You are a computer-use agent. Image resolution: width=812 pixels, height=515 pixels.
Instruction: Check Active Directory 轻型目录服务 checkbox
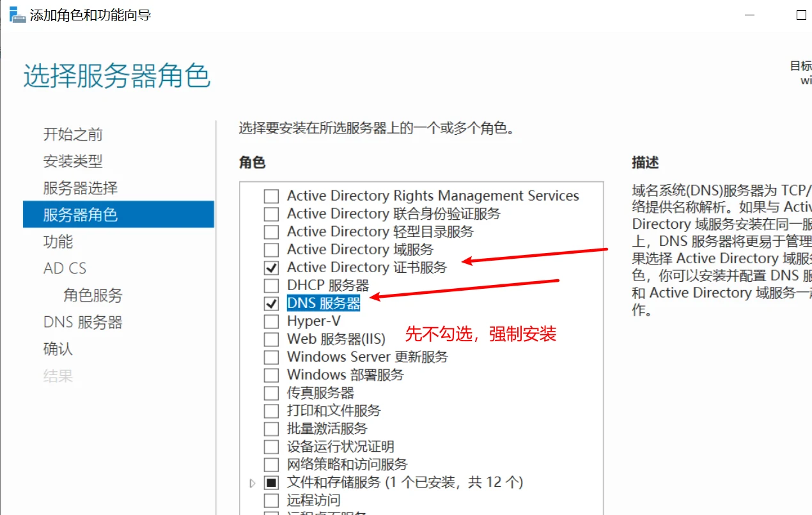pyautogui.click(x=272, y=232)
